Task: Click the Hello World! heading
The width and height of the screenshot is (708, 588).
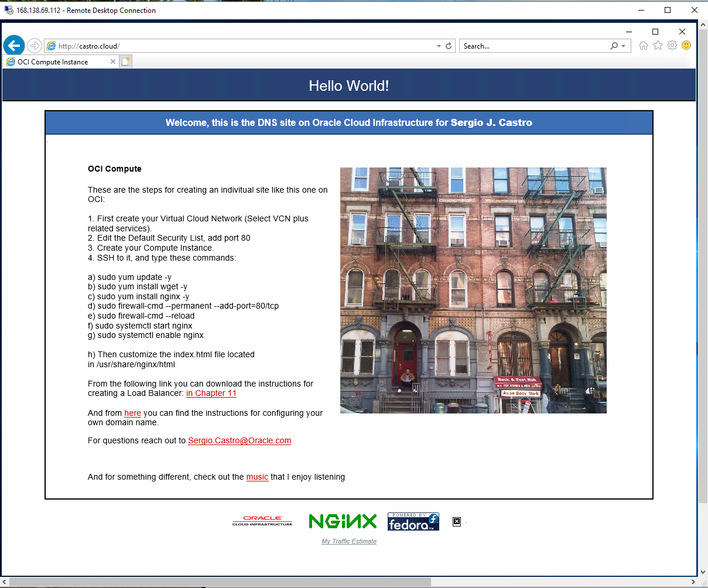Action: point(349,86)
